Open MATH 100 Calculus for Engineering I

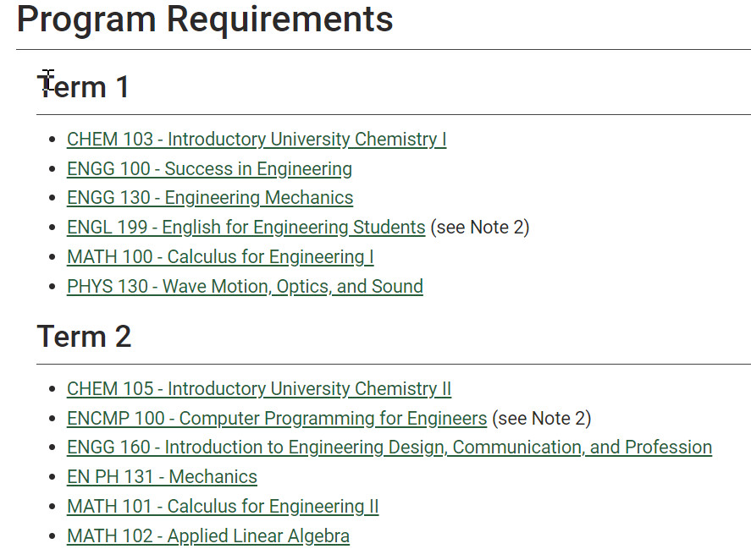[220, 257]
